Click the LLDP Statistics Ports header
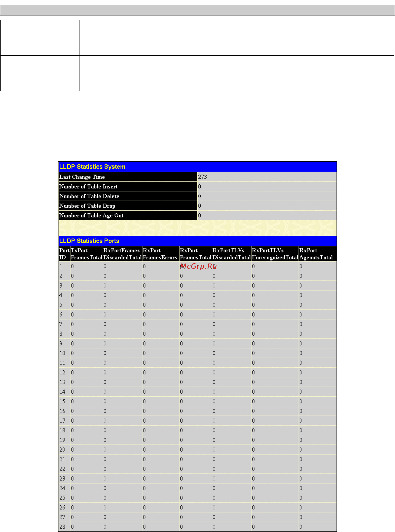 click(x=197, y=241)
